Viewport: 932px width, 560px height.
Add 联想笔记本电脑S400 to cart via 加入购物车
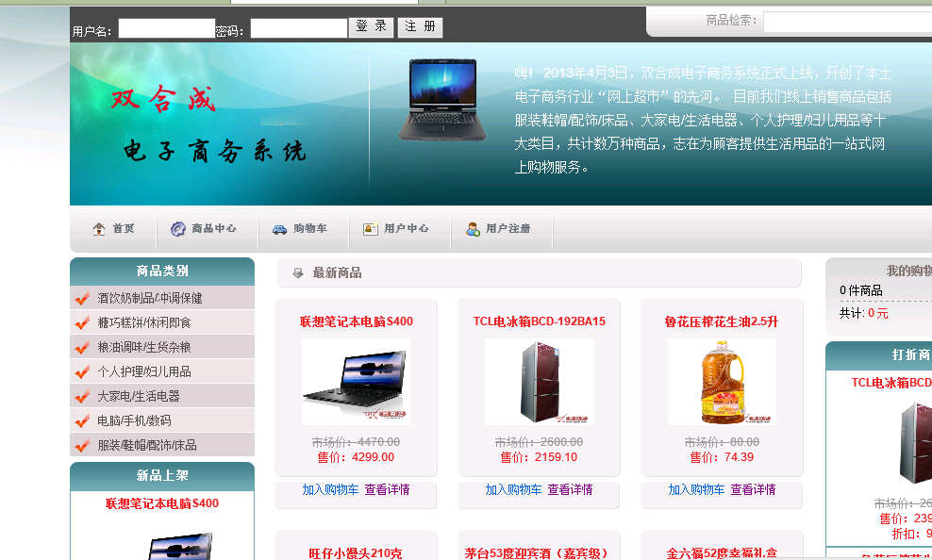click(x=330, y=489)
